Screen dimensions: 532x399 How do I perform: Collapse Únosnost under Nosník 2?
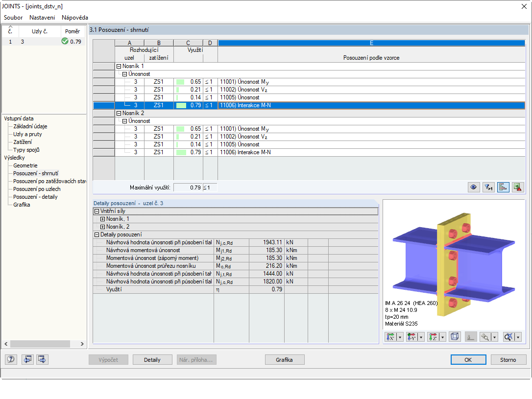pos(124,121)
